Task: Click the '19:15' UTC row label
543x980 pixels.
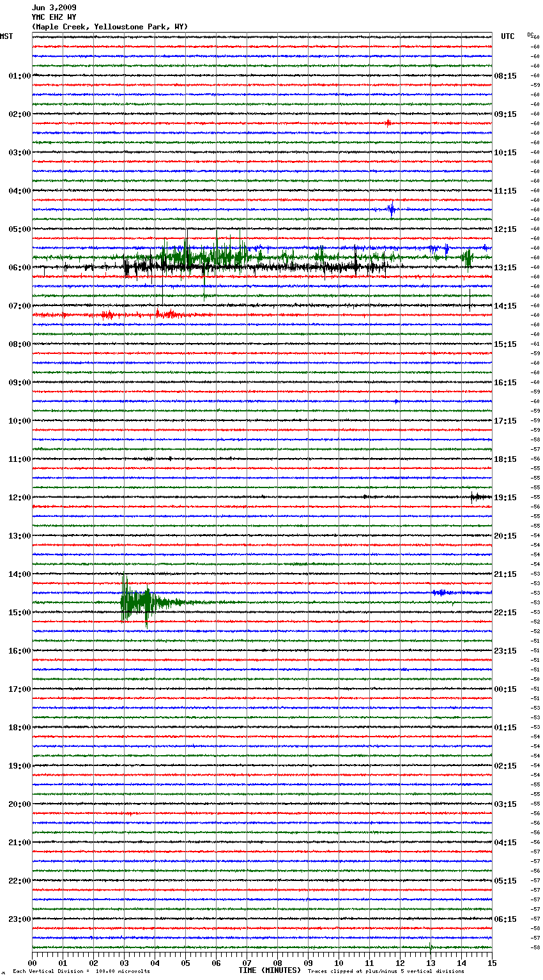Action: pyautogui.click(x=505, y=498)
